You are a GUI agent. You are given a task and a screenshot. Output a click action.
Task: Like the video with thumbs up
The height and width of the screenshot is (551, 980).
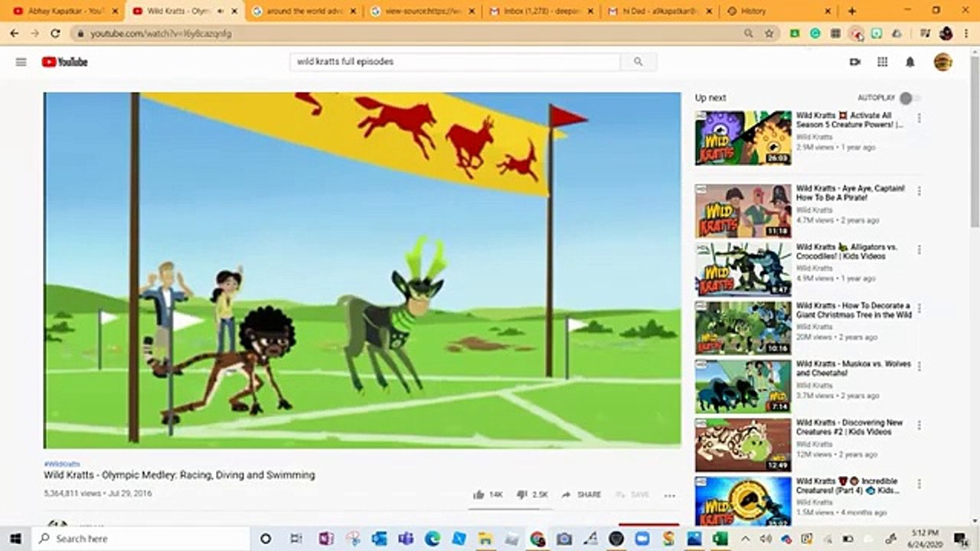point(488,495)
